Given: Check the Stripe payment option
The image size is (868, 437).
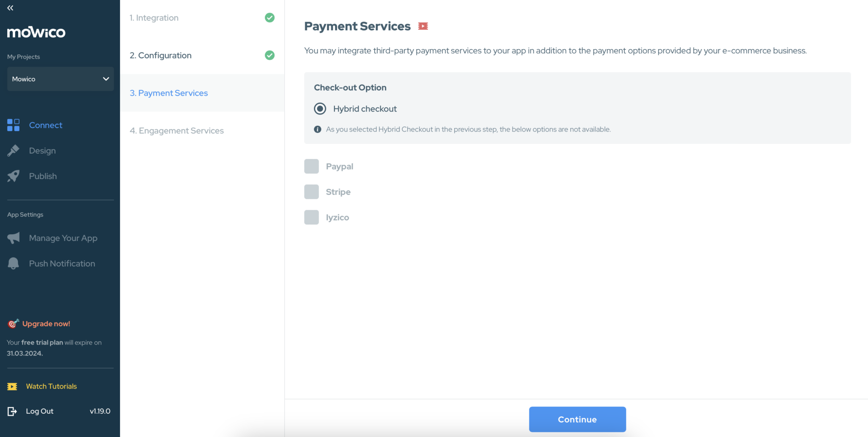Looking at the screenshot, I should pyautogui.click(x=312, y=191).
